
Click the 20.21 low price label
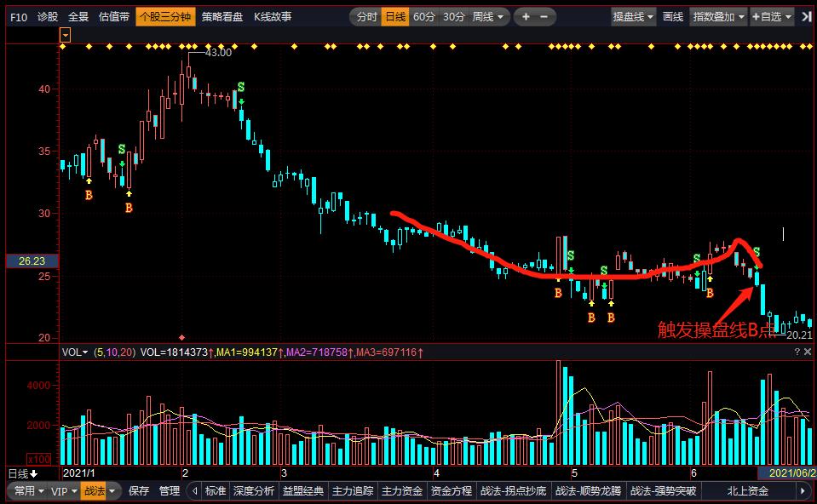799,335
